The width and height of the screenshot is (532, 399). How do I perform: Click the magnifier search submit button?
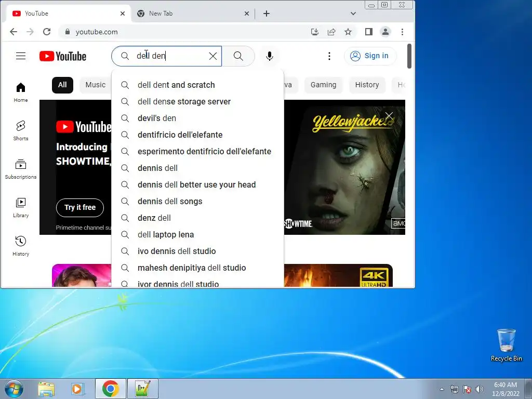(x=238, y=56)
